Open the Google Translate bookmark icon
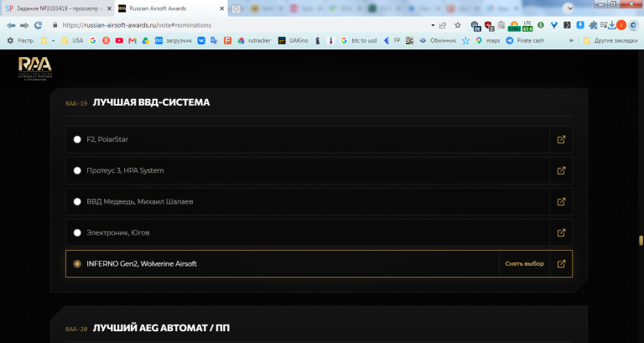The image size is (644, 343). [214, 40]
